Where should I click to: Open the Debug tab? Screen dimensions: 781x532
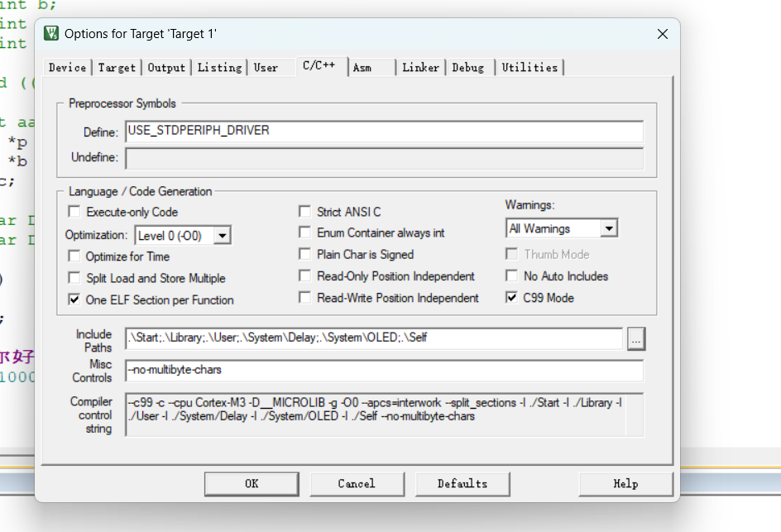pos(468,68)
